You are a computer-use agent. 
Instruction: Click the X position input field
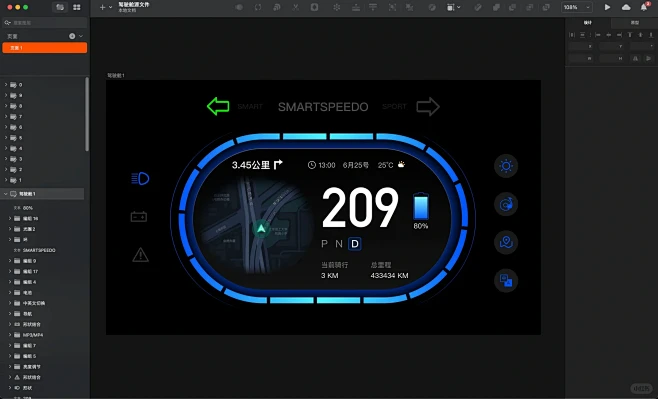(x=582, y=46)
